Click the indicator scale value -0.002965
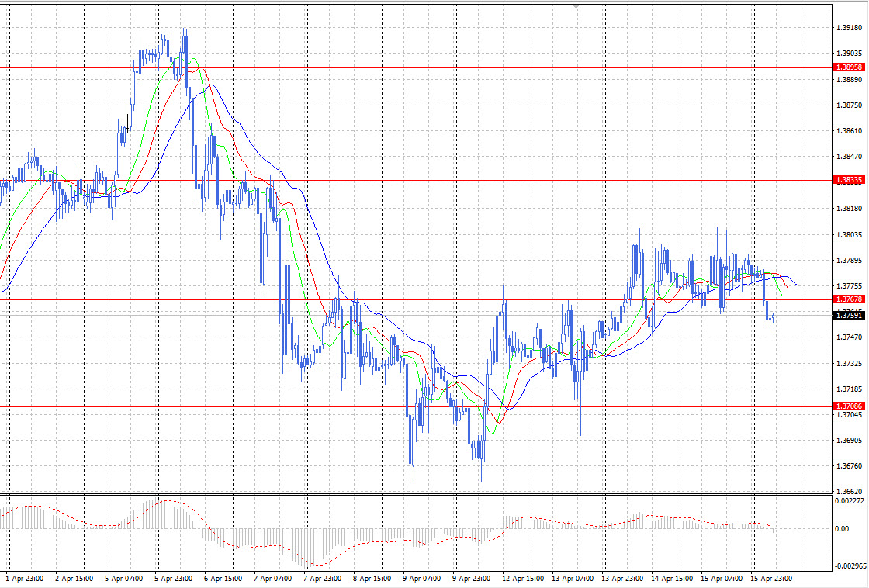 click(x=850, y=566)
